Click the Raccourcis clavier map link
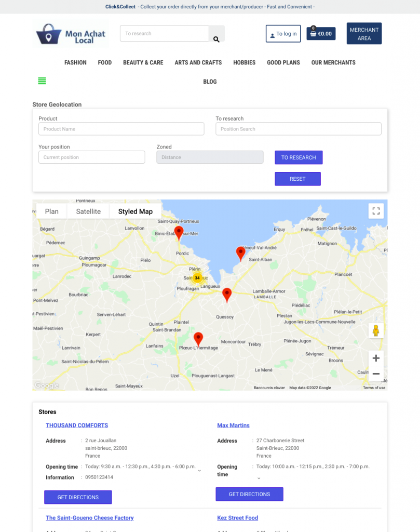The height and width of the screenshot is (532, 420). point(269,388)
